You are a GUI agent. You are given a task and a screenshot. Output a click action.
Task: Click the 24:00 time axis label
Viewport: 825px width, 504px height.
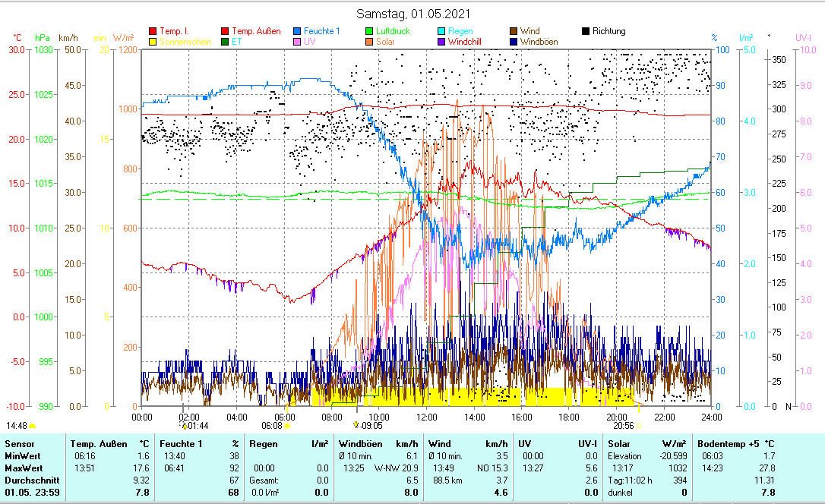click(711, 417)
